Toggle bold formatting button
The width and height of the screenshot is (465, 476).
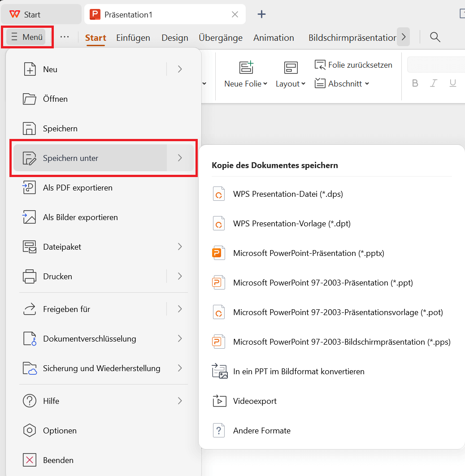point(415,83)
